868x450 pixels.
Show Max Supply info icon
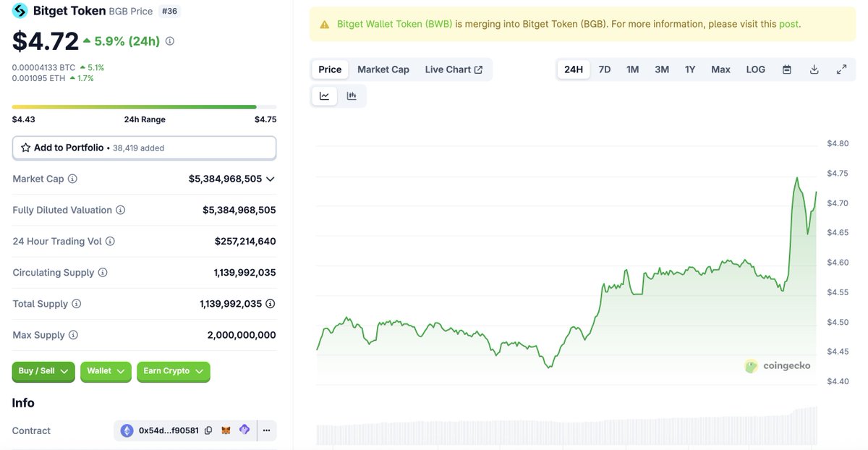(x=73, y=335)
